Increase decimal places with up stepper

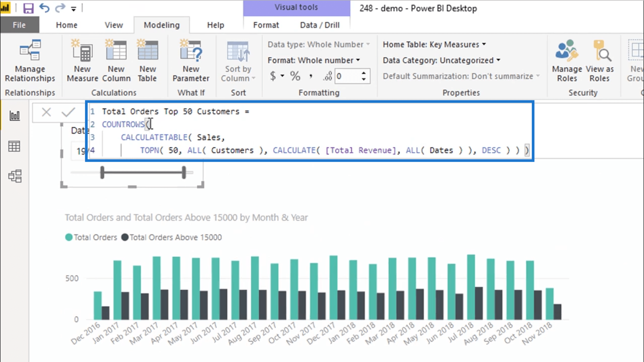pyautogui.click(x=364, y=73)
